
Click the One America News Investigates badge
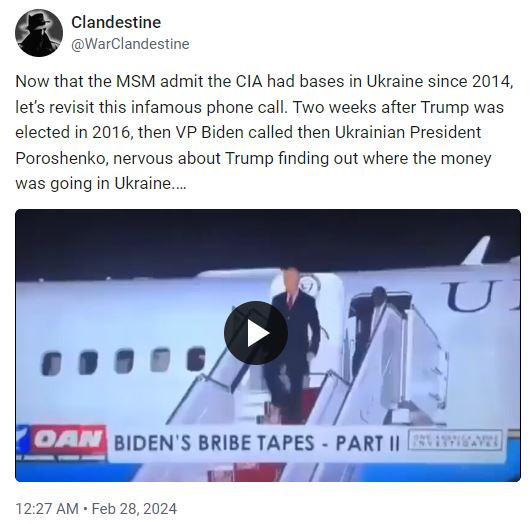455,440
